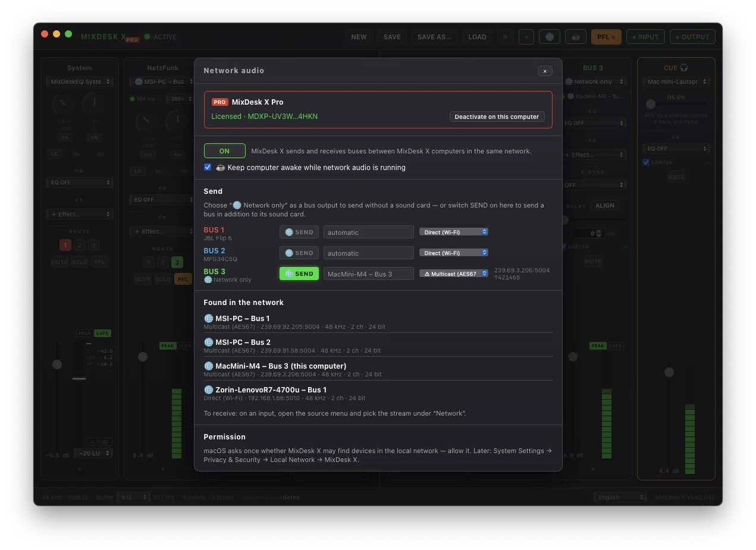The width and height of the screenshot is (756, 550).
Task: Open the English language dropdown
Action: click(620, 497)
